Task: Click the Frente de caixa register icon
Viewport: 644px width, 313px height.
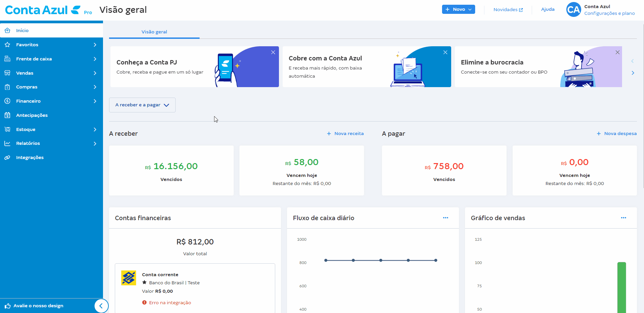Action: (x=7, y=59)
